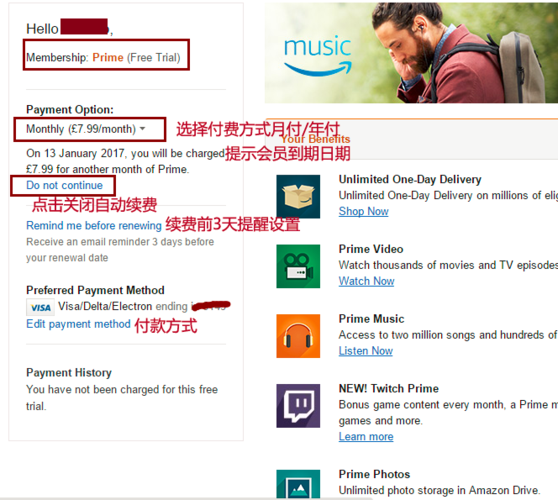Click the Prime Video camera icon
The image size is (558, 500).
coord(298,266)
